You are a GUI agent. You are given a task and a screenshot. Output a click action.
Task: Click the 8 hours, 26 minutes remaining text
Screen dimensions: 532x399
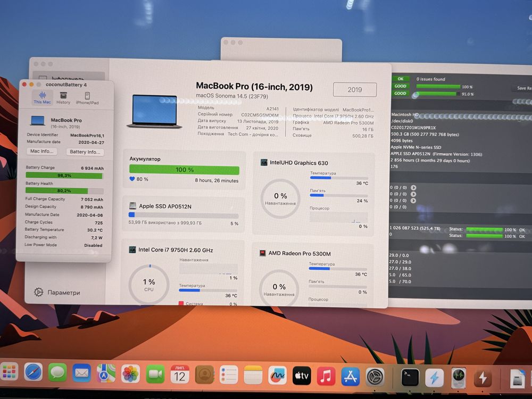click(x=217, y=180)
